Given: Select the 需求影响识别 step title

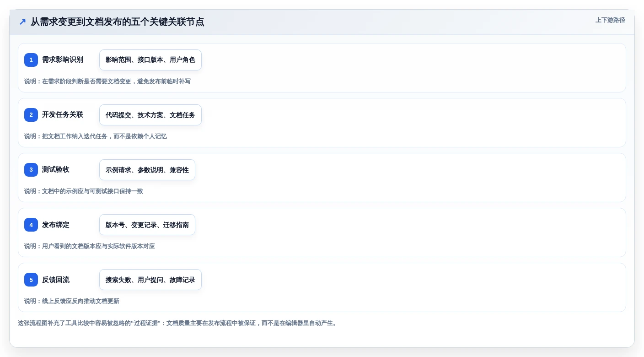Looking at the screenshot, I should (x=63, y=60).
